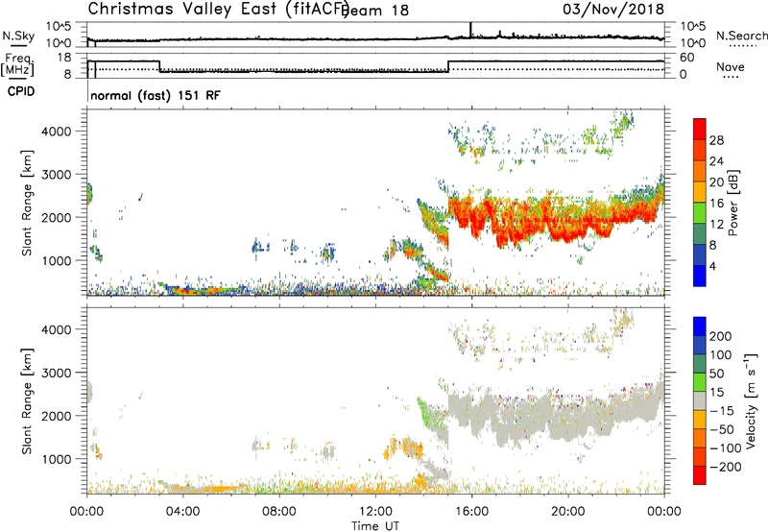Click the '200' velocity colorbar tick
This screenshot has height=532, width=768.
(721, 336)
